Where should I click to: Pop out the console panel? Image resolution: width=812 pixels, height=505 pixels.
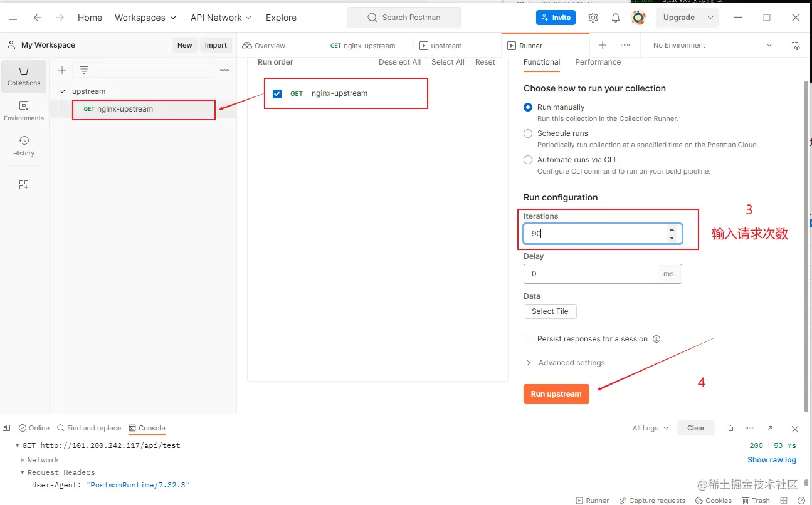[x=771, y=428]
